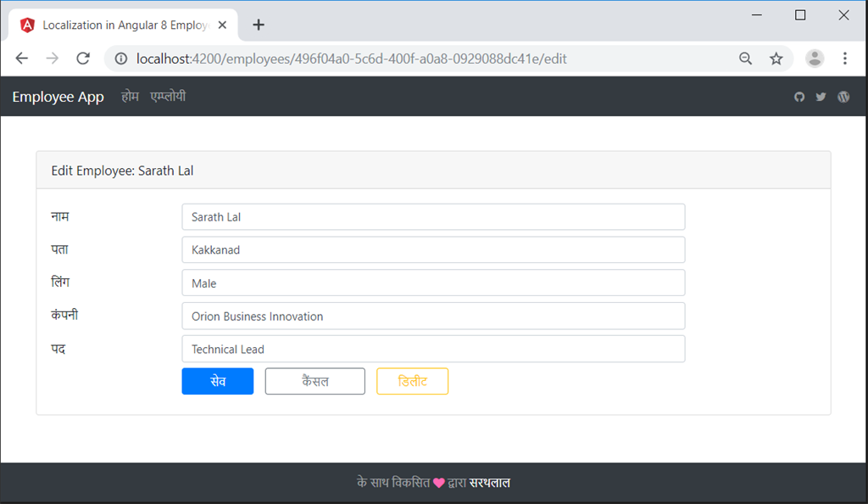Click the pink heart icon in the footer
This screenshot has width=868, height=504.
[439, 482]
